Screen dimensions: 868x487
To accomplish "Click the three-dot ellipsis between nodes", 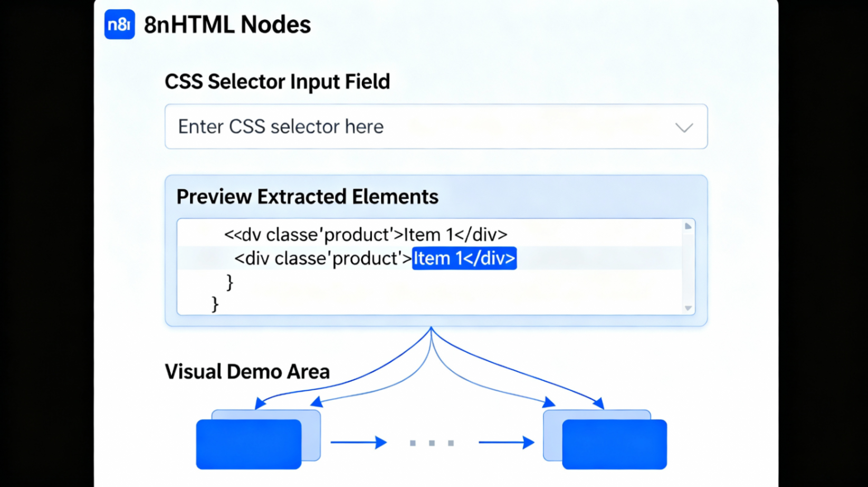I will 432,443.
